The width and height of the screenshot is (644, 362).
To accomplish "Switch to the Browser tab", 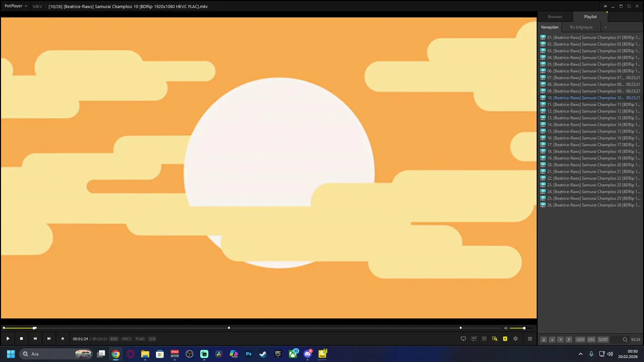I will tap(555, 17).
